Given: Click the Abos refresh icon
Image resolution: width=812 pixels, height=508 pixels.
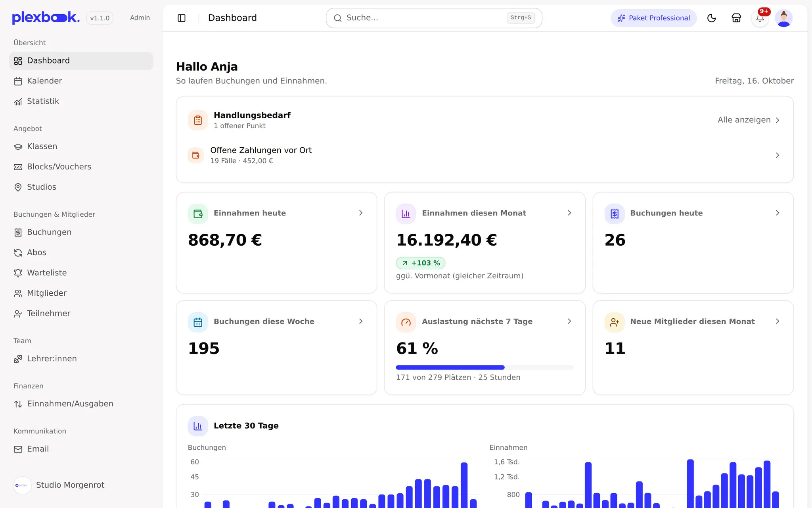Looking at the screenshot, I should point(18,253).
